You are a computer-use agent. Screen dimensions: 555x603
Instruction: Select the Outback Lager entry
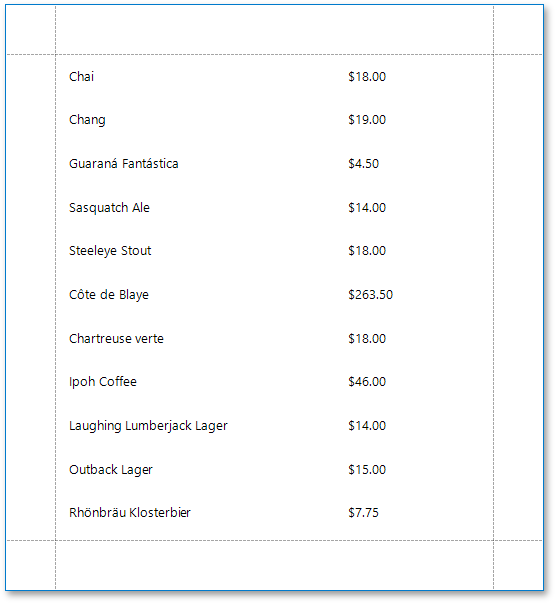coord(111,470)
